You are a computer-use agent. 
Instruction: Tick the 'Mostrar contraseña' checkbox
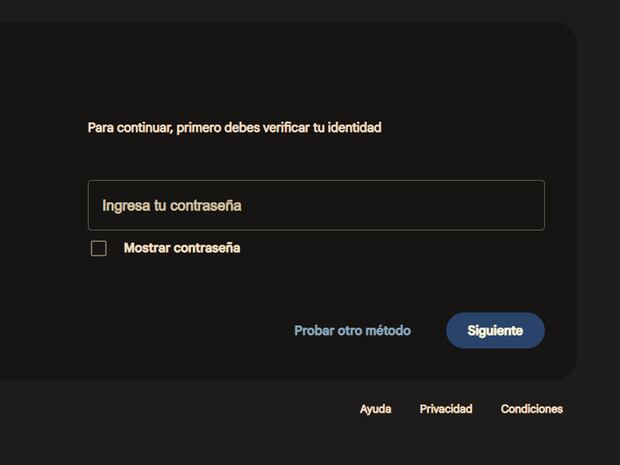pos(99,248)
